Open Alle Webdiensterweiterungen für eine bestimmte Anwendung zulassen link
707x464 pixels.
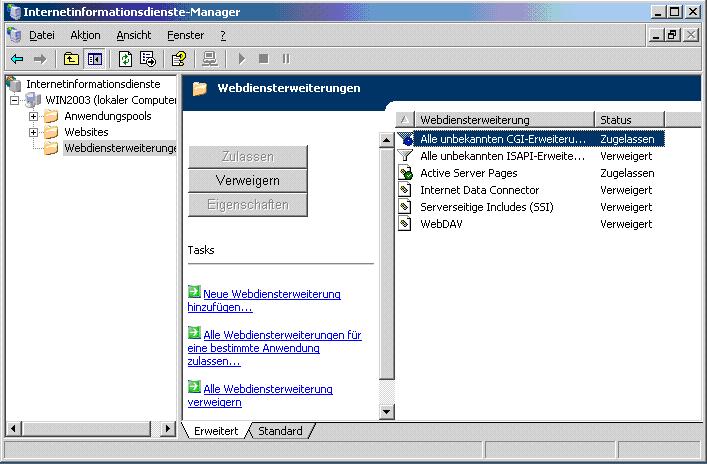click(275, 348)
